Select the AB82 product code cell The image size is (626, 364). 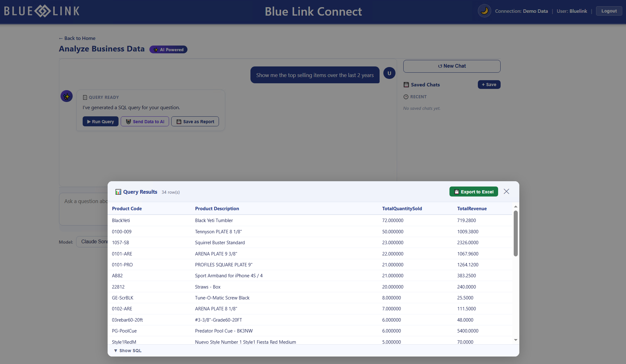117,276
